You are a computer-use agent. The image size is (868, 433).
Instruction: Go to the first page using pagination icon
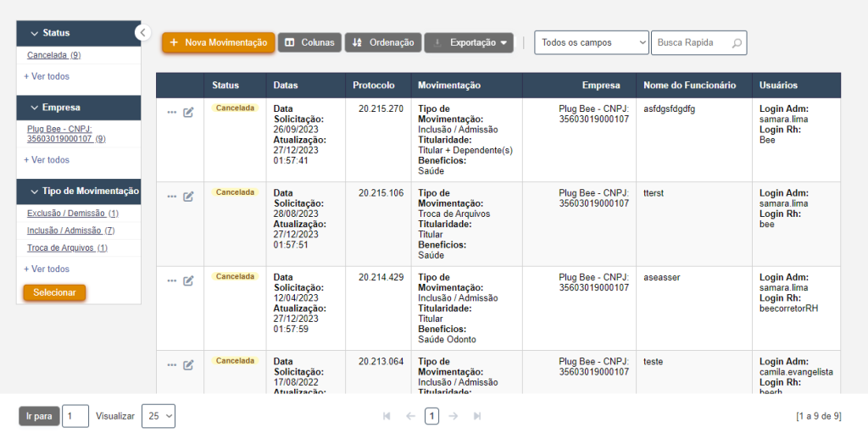point(387,416)
